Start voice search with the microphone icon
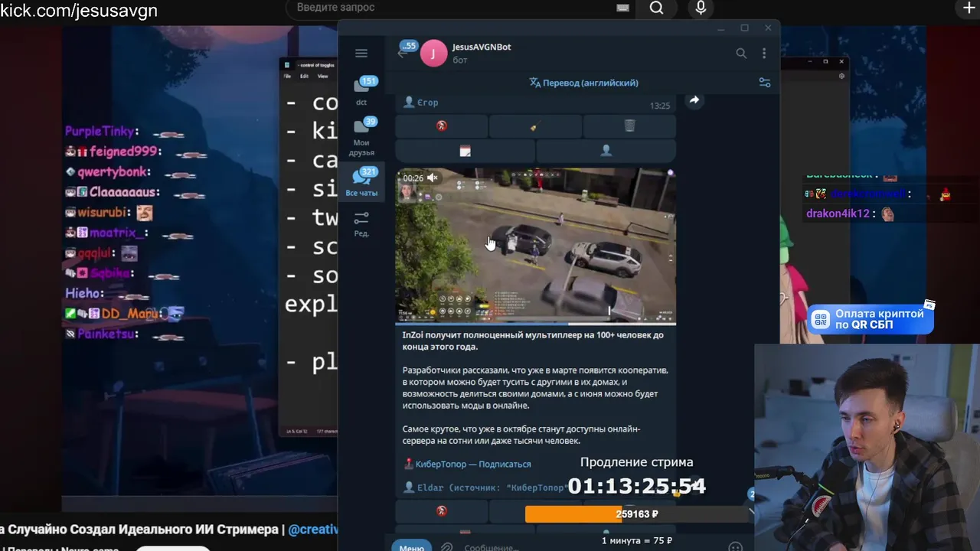980x551 pixels. click(x=701, y=8)
